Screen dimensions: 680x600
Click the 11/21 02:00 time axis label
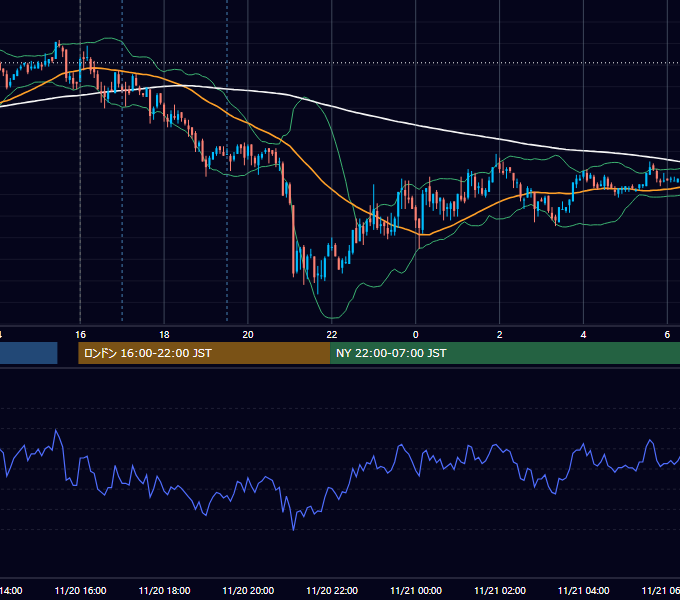click(x=500, y=591)
